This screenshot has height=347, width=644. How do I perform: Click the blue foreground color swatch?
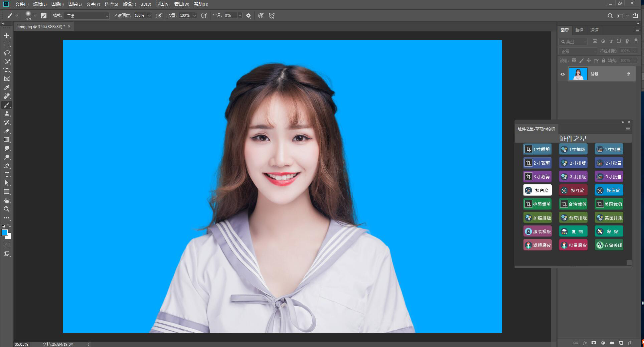point(5,232)
